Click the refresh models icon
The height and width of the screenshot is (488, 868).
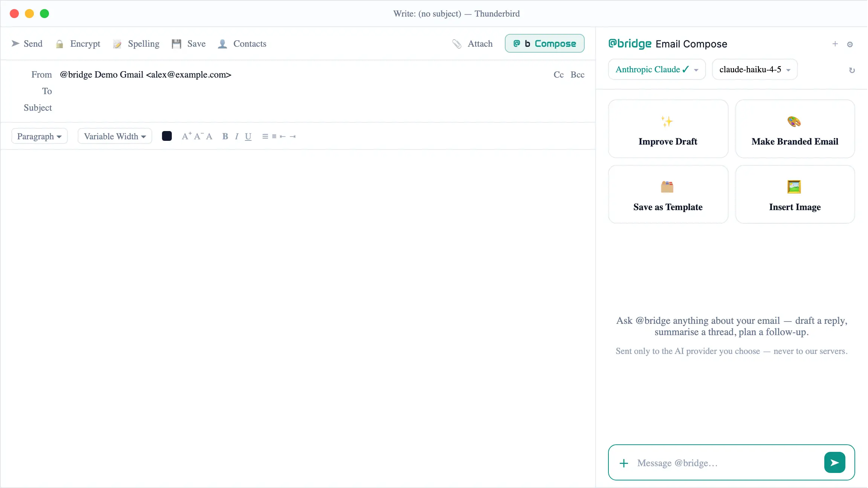click(x=852, y=70)
